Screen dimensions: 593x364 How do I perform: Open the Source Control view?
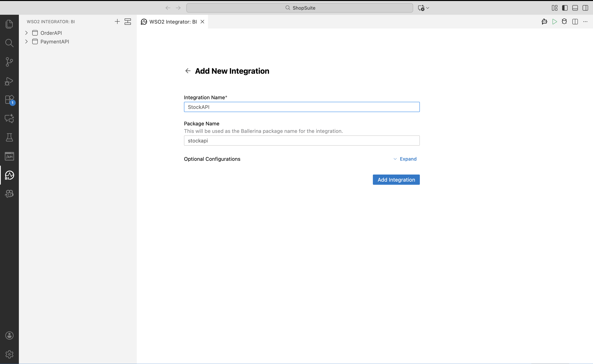(x=9, y=62)
